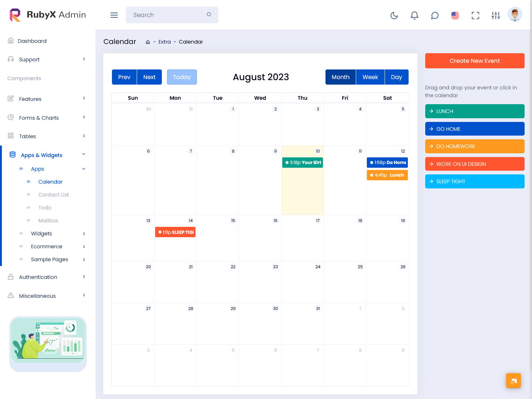Click the RubyX Admin logo
The width and height of the screenshot is (532, 399).
click(48, 15)
